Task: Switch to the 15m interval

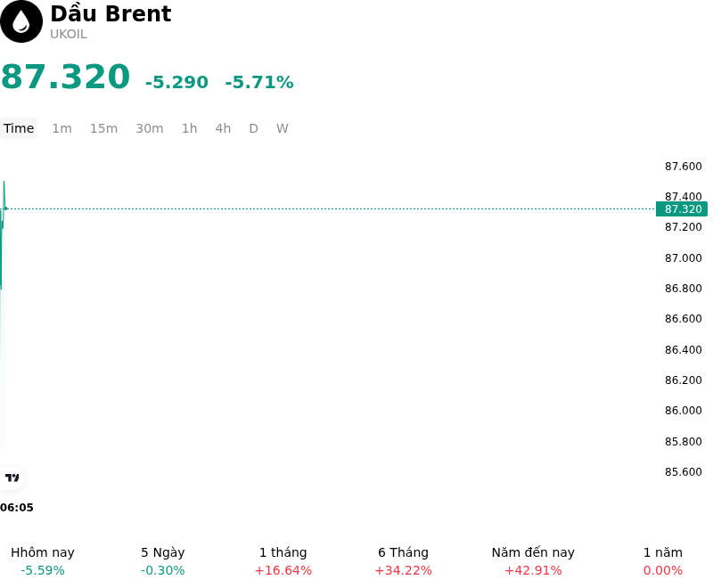Action: tap(103, 128)
